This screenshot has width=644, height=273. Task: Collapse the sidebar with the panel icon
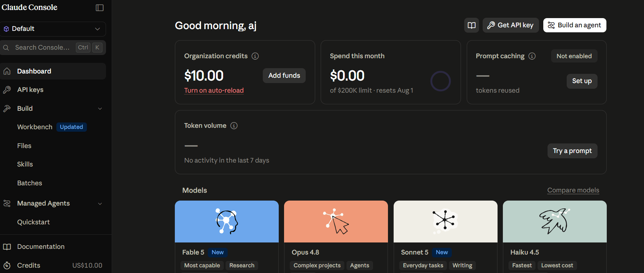click(100, 8)
